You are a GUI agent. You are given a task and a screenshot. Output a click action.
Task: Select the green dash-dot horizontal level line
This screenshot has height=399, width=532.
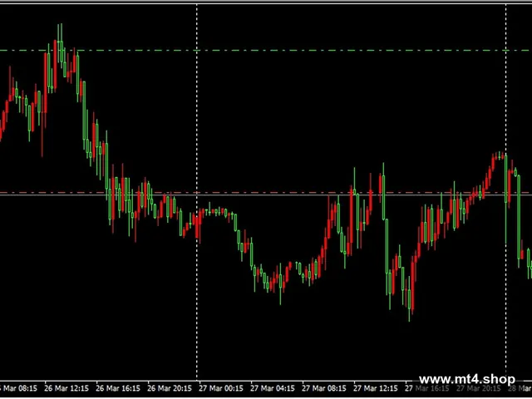click(266, 51)
